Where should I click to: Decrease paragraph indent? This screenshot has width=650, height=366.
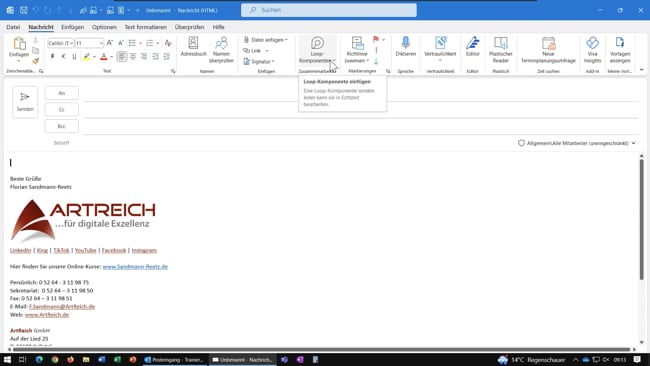pos(155,56)
